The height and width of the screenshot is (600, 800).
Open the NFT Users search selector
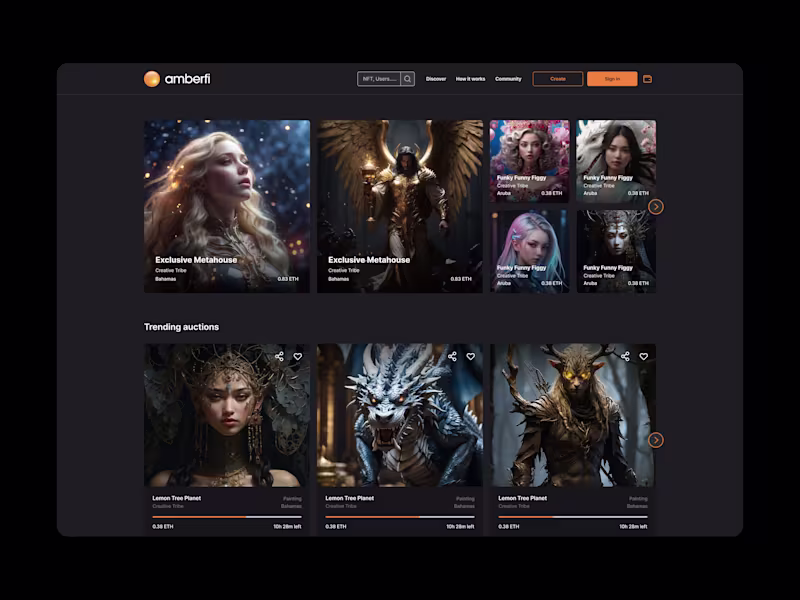click(x=380, y=78)
